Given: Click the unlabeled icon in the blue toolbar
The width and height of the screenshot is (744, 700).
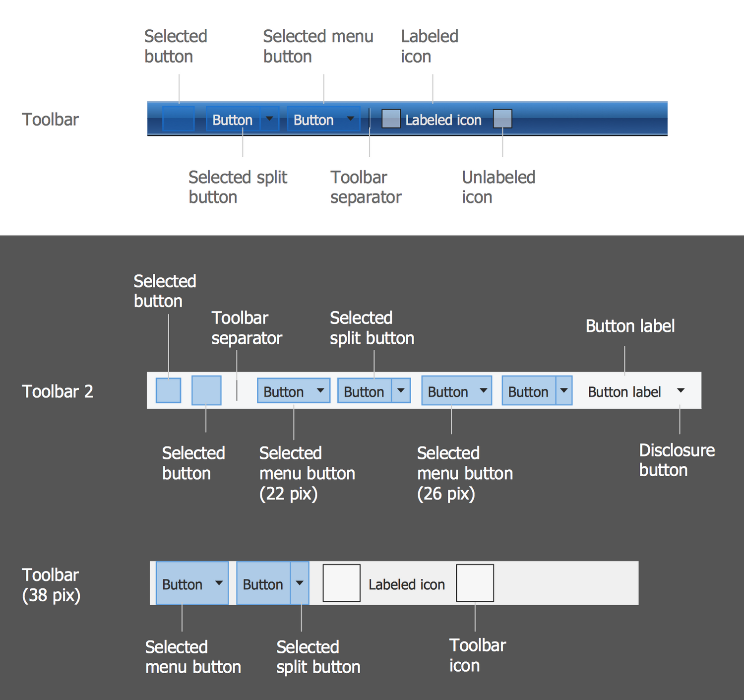Looking at the screenshot, I should (x=502, y=119).
